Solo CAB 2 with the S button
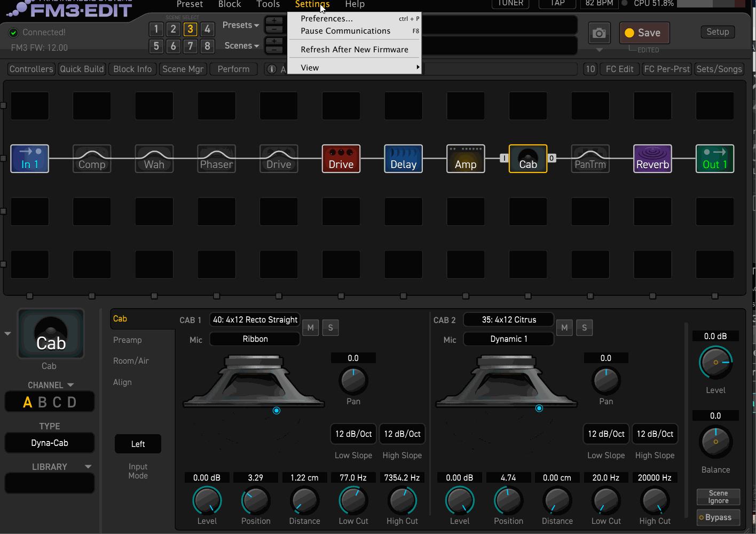The width and height of the screenshot is (756, 534). pyautogui.click(x=584, y=328)
